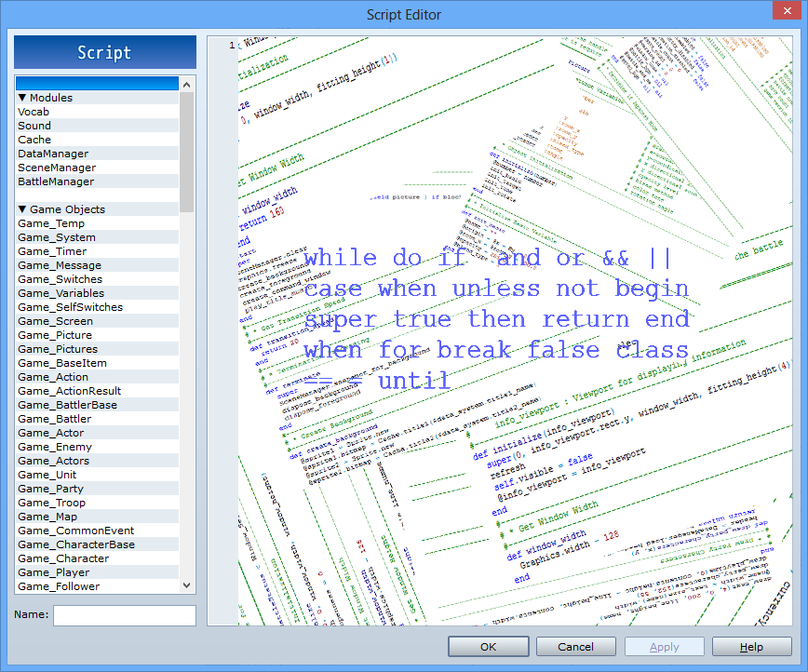Confirm changes with the OK button
Image resolution: width=808 pixels, height=672 pixels.
point(489,647)
